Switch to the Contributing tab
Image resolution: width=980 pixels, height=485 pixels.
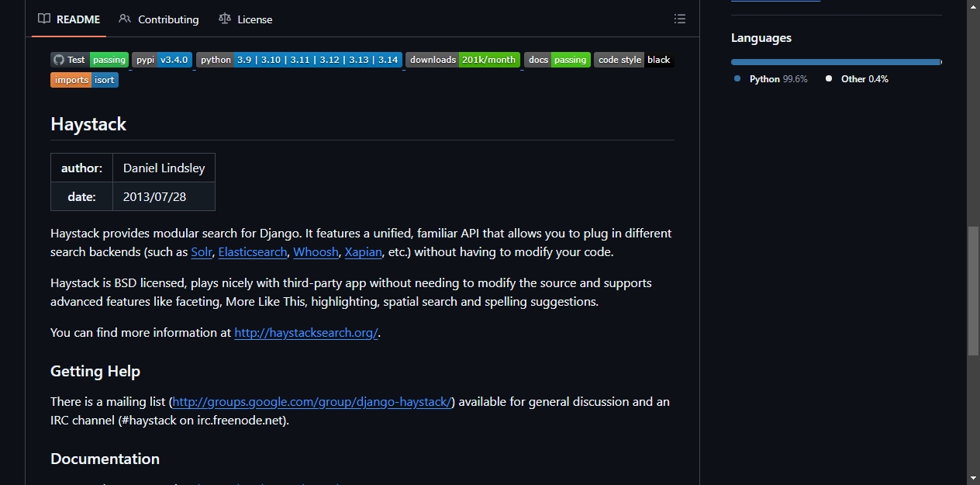pyautogui.click(x=159, y=19)
